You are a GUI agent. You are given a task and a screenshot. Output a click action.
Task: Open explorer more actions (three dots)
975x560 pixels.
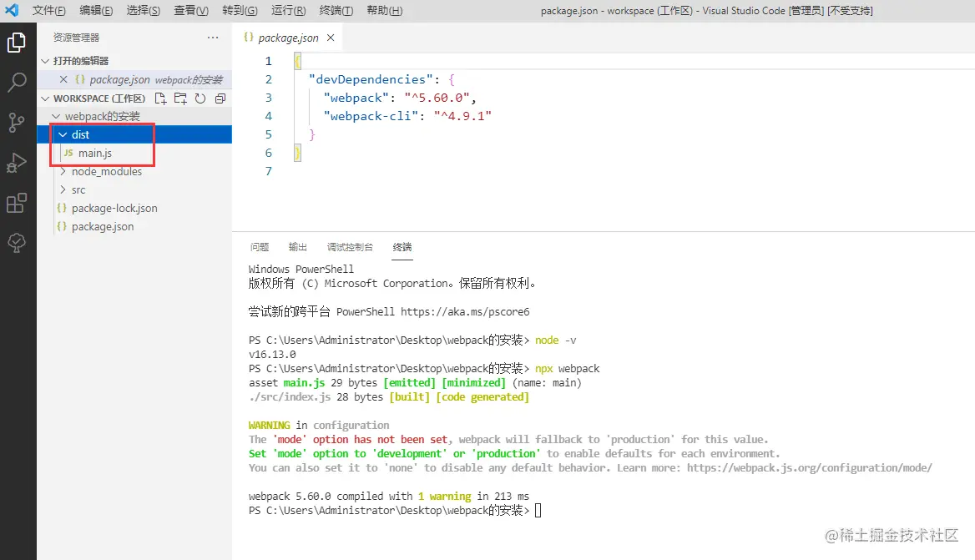click(213, 38)
